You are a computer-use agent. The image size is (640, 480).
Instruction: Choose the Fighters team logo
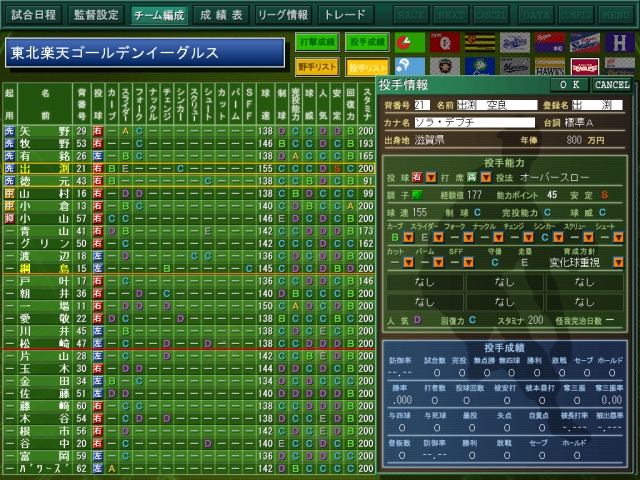[444, 66]
